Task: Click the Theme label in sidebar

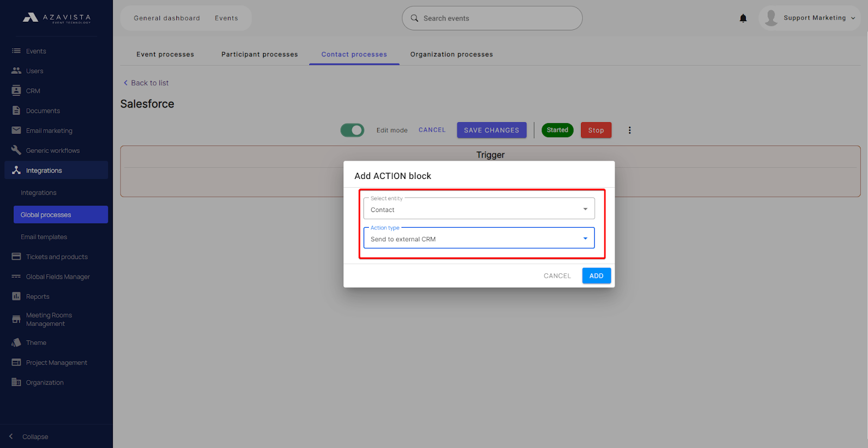Action: click(36, 343)
